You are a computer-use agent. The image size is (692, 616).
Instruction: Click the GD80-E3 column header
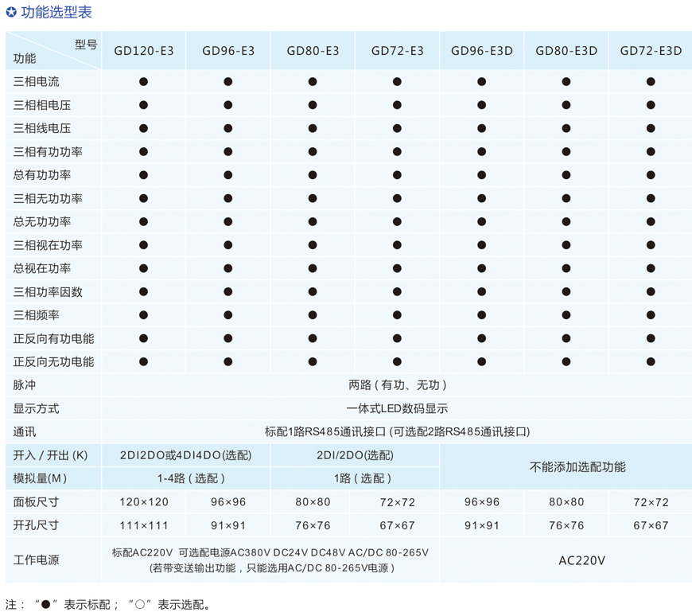[x=313, y=51]
